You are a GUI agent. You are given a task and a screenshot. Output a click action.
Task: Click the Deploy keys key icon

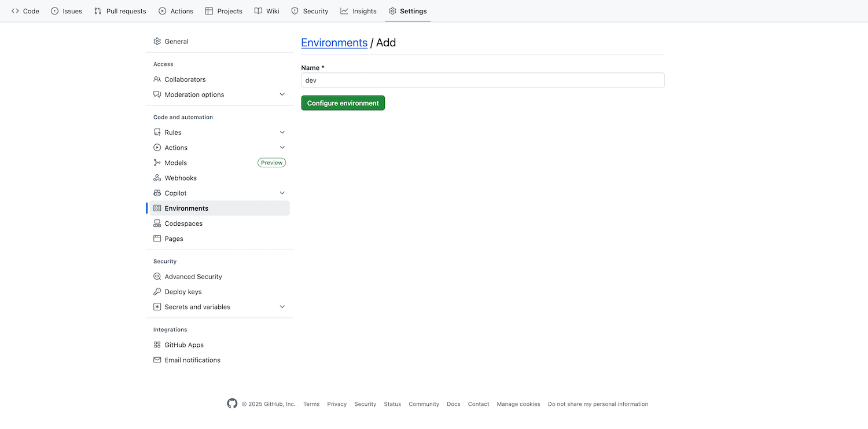click(157, 292)
